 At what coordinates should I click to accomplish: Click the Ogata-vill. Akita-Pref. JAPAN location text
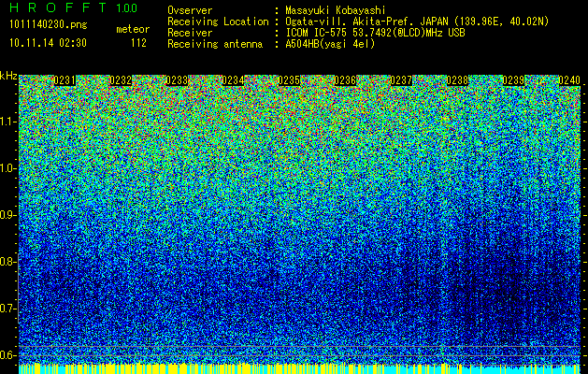click(417, 22)
